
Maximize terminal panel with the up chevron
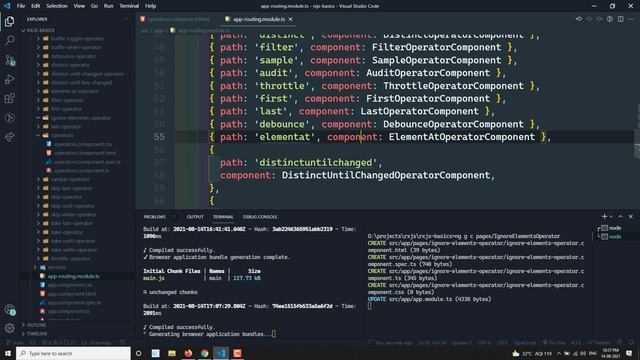coord(620,216)
